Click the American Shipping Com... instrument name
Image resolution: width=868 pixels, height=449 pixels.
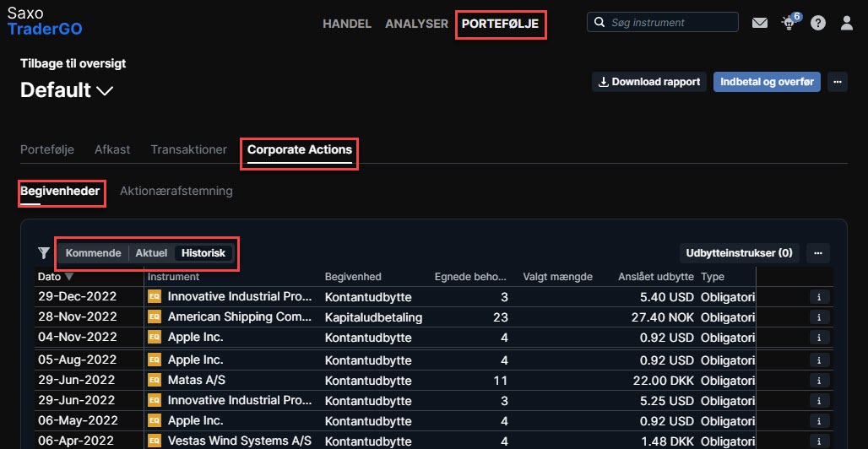[240, 316]
